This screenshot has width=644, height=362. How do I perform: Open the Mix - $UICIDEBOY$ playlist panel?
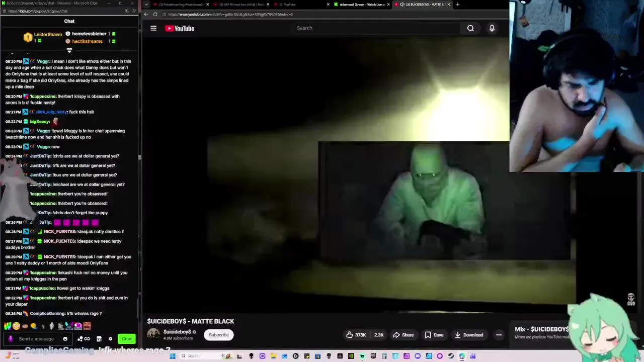tap(541, 332)
